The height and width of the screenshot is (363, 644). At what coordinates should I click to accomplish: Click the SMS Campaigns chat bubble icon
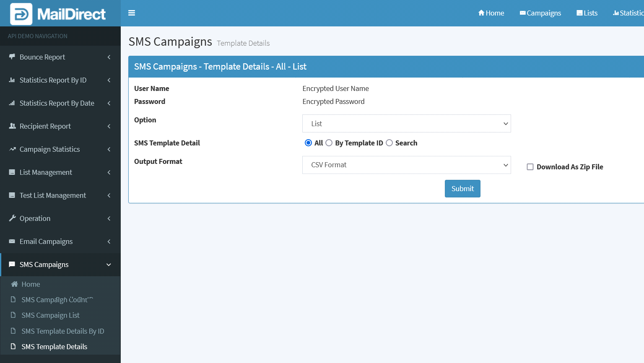coord(12,264)
